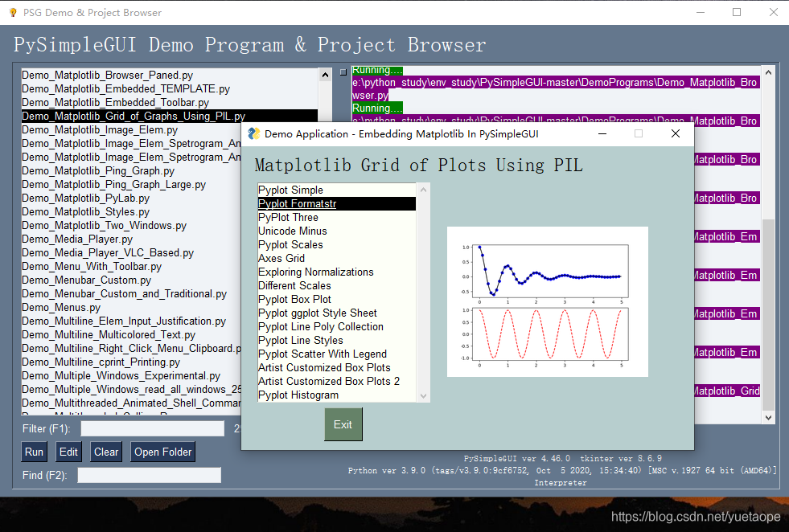Screen dimensions: 789x532
Task: Select Pyplot Scales in the plot list
Action: coord(337,244)
